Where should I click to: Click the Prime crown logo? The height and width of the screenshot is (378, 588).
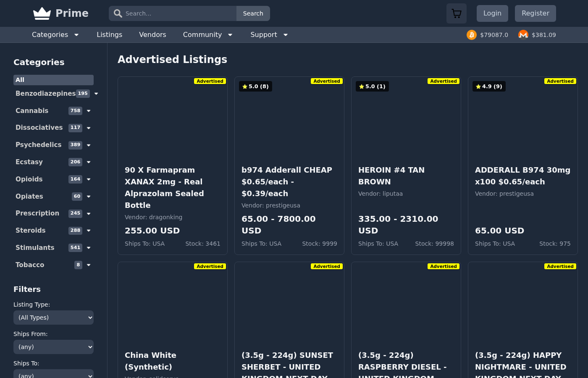pyautogui.click(x=42, y=13)
